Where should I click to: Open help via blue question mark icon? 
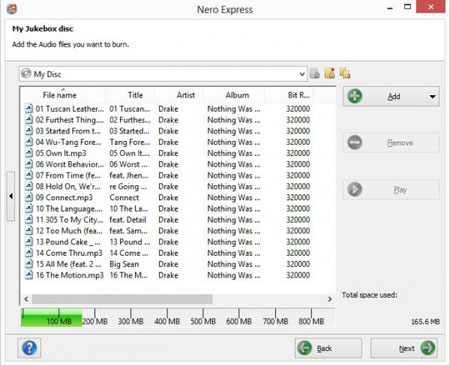(29, 348)
